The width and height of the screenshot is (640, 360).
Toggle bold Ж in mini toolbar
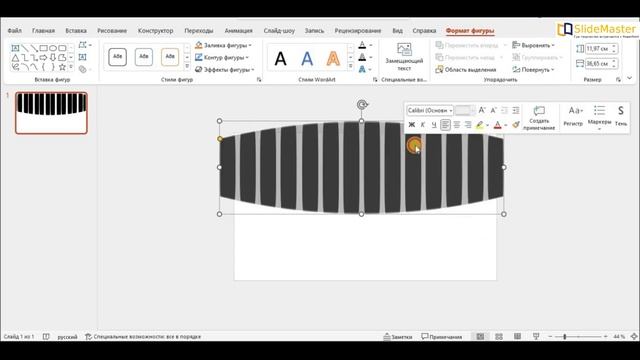411,124
